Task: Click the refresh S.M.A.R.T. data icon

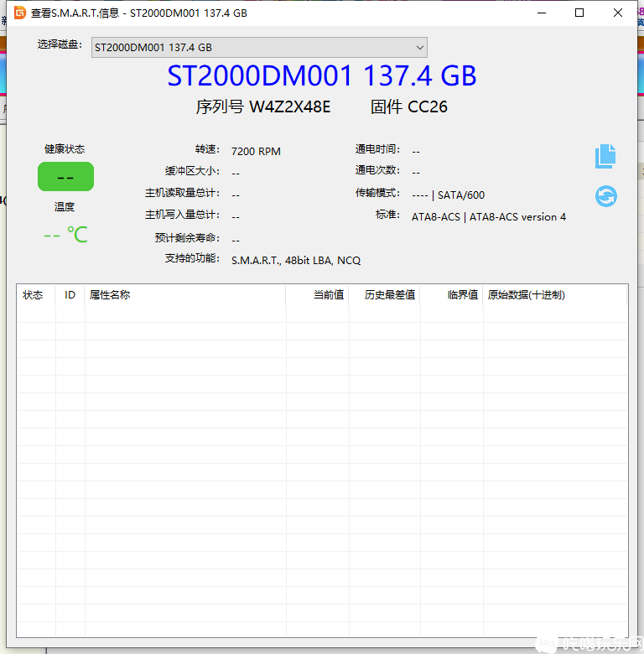Action: click(606, 196)
